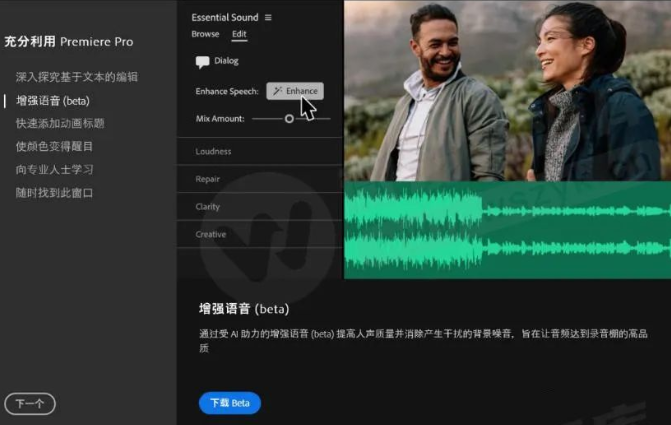Expand the Repair section
This screenshot has width=671, height=425.
point(260,179)
